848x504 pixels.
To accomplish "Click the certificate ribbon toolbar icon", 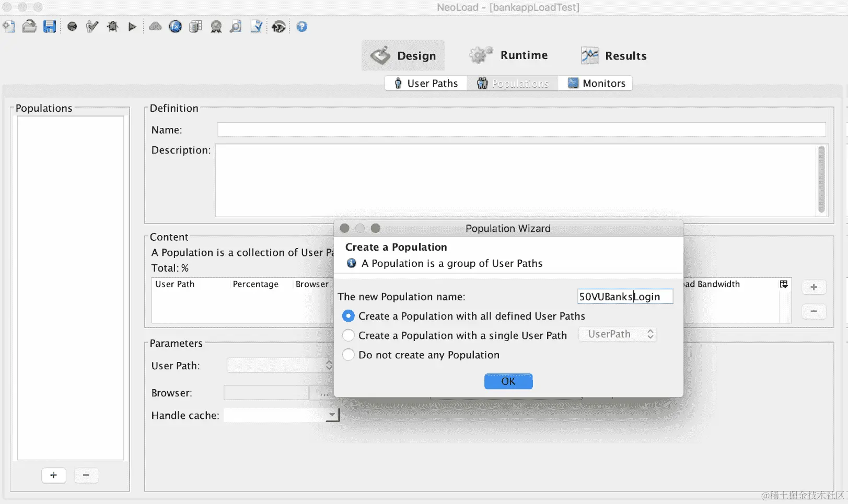I will click(x=216, y=27).
